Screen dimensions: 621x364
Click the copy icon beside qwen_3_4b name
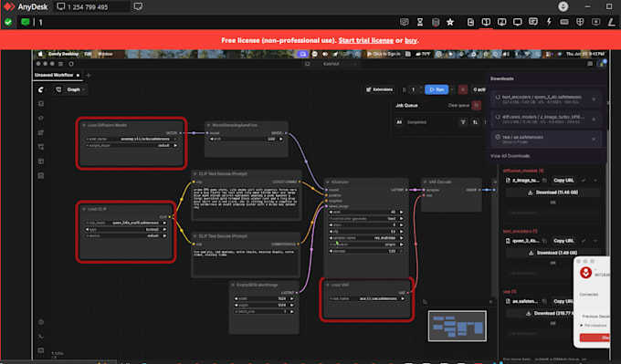[544, 241]
